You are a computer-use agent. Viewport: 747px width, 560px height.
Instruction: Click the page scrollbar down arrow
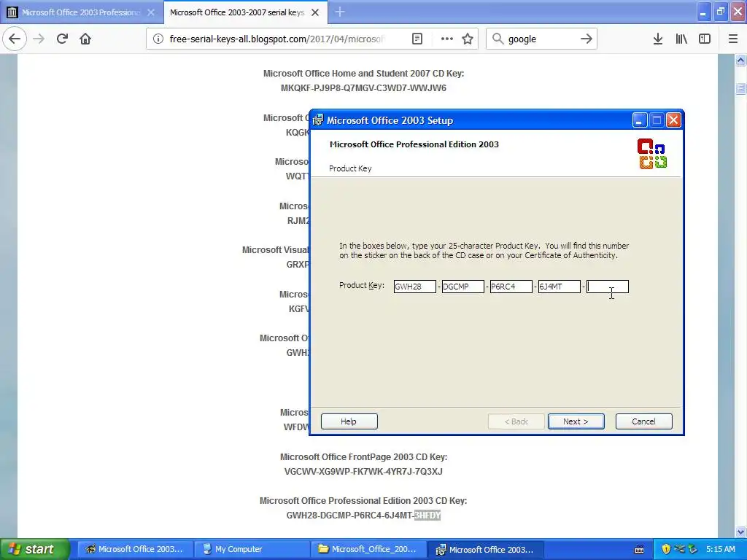click(740, 532)
